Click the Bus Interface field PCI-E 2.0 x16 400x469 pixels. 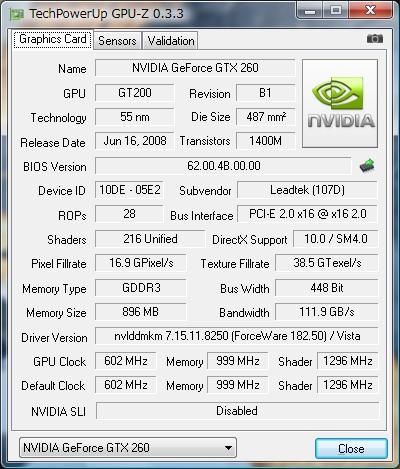click(x=307, y=214)
